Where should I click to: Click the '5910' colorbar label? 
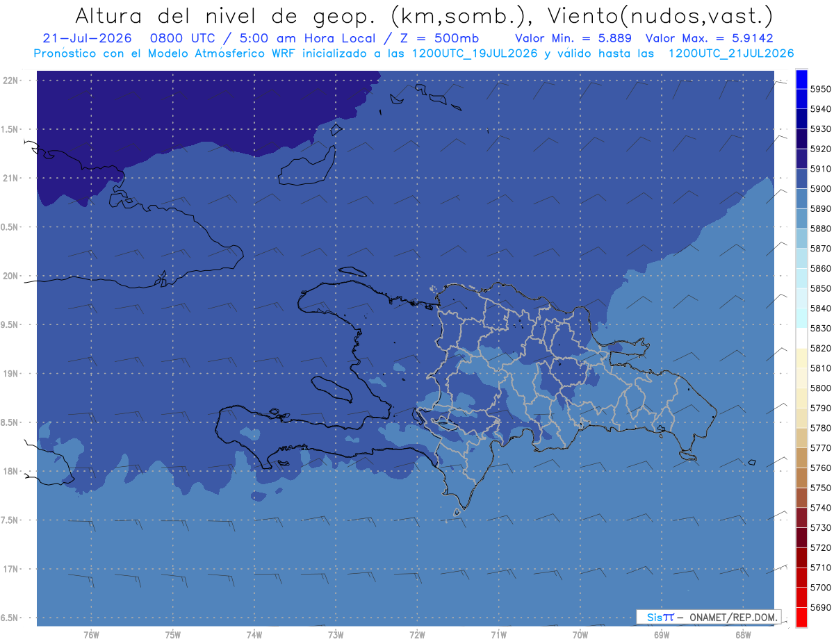tap(821, 169)
